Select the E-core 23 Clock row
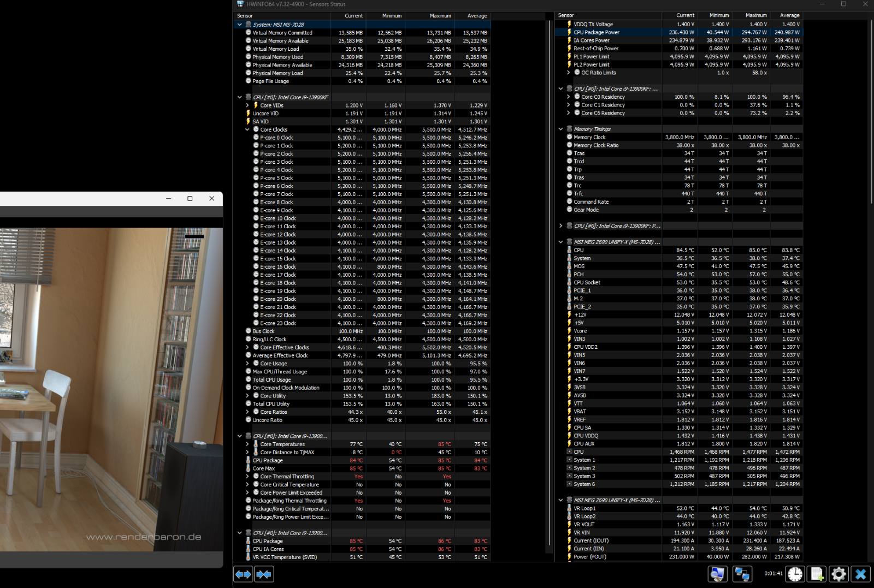 pyautogui.click(x=363, y=323)
